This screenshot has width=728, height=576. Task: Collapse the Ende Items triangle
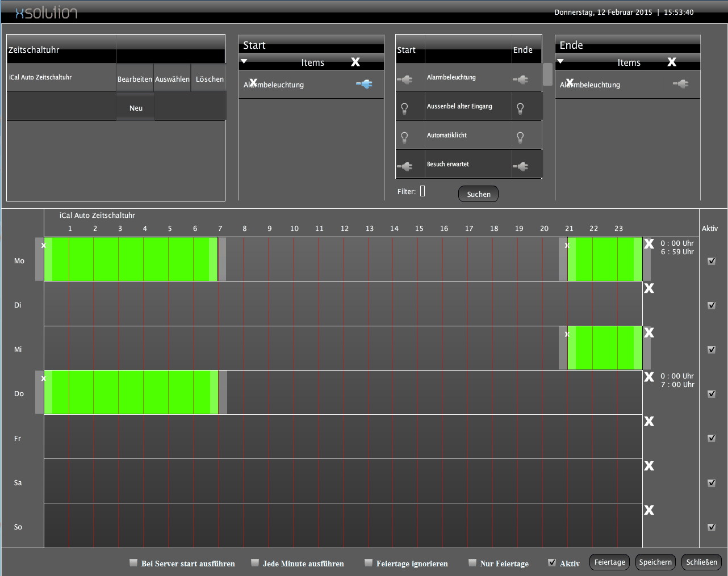560,61
